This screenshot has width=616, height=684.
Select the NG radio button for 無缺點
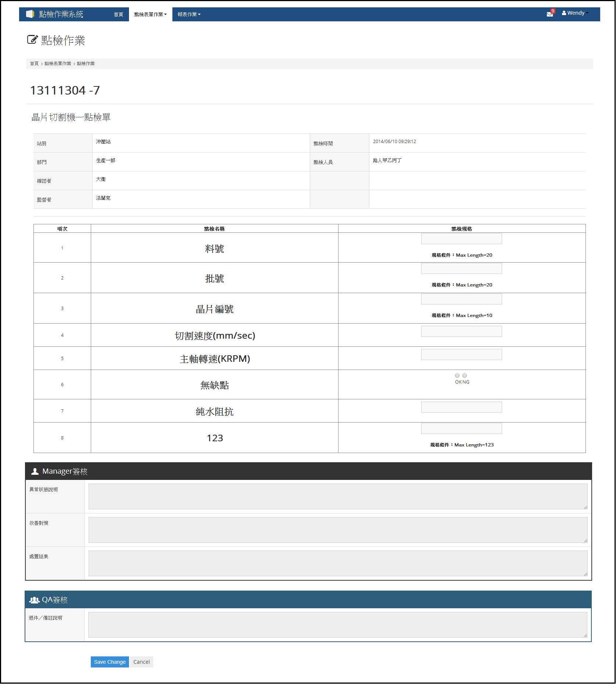465,375
